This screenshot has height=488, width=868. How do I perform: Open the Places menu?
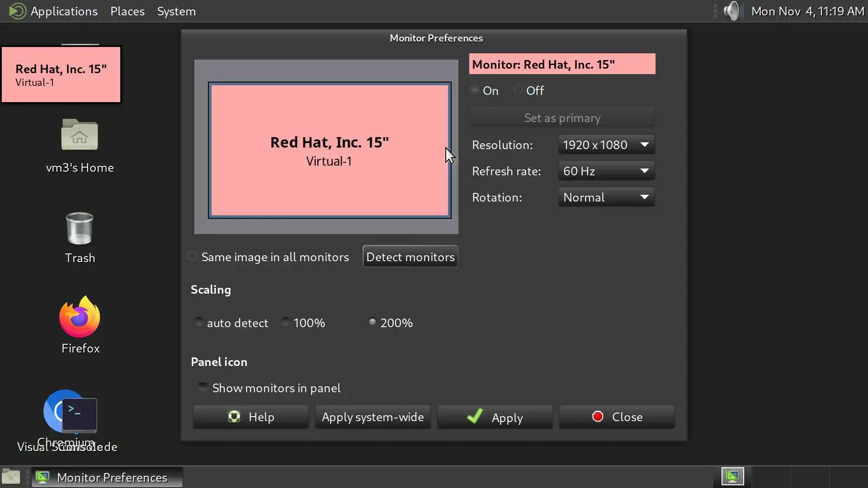click(127, 11)
